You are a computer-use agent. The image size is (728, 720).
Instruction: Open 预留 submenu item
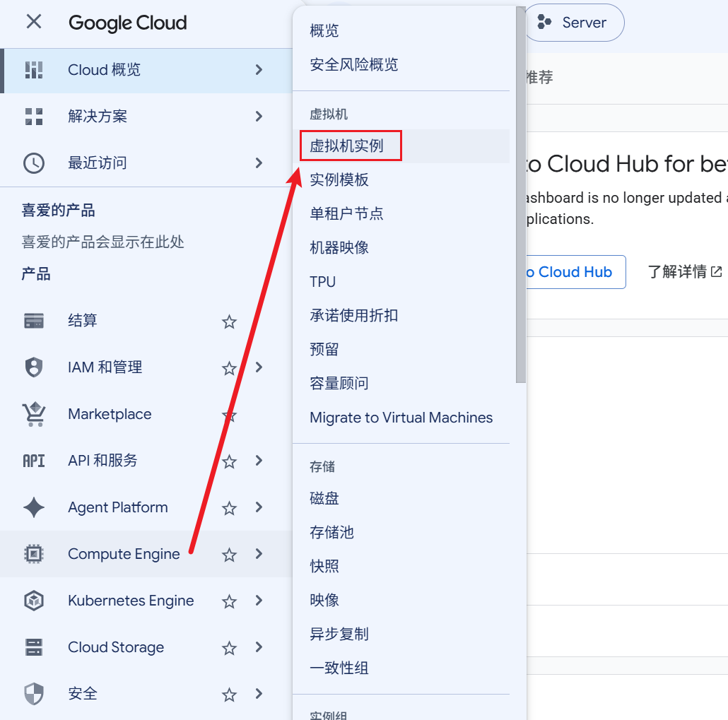point(401,350)
